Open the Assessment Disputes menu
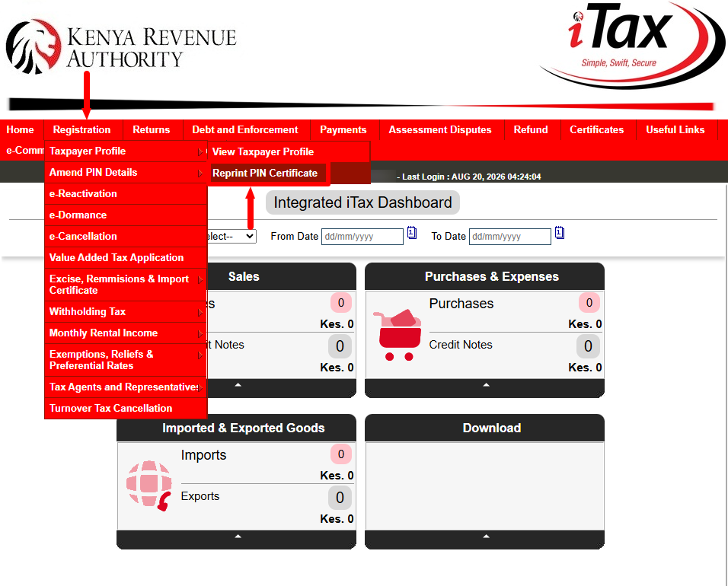The image size is (728, 586). [x=440, y=130]
